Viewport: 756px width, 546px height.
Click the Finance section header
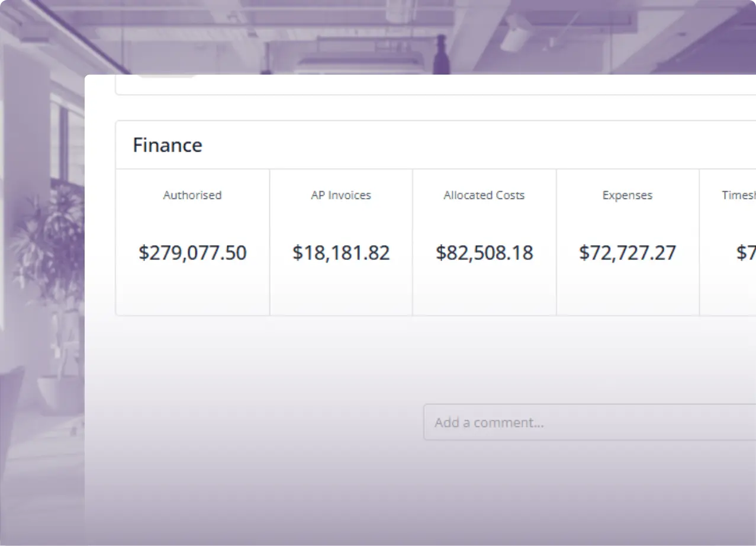coord(168,144)
